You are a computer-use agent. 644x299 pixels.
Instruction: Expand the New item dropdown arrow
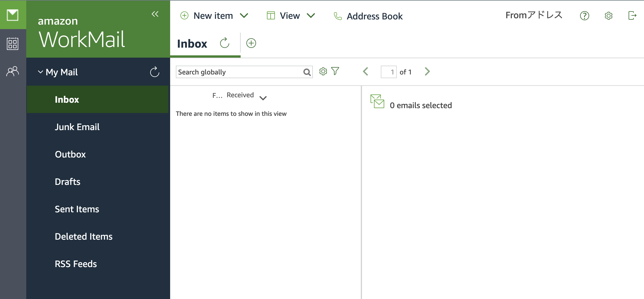(x=244, y=15)
